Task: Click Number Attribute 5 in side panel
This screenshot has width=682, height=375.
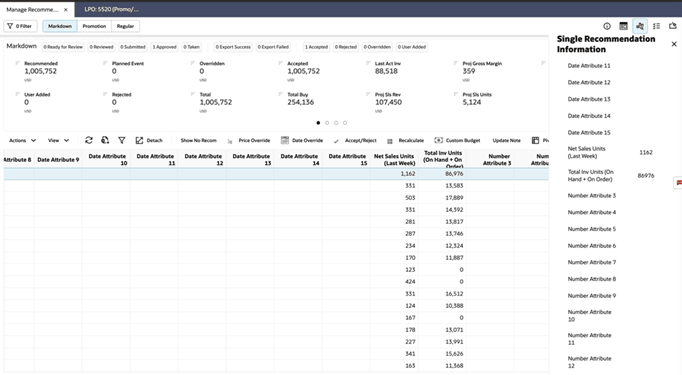Action: [x=592, y=229]
